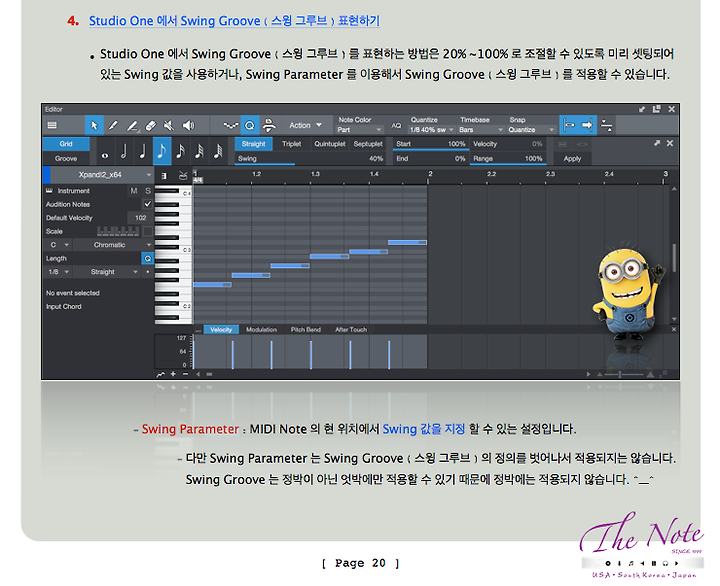Image resolution: width=720 pixels, height=586 pixels.
Task: Open the length Straight type dropdown
Action: point(107,272)
